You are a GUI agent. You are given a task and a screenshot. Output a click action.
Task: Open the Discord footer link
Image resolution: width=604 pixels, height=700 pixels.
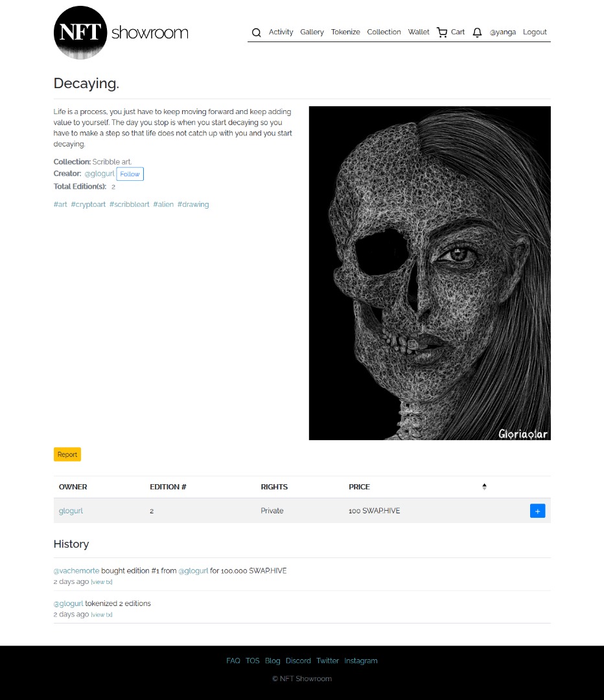pos(298,660)
